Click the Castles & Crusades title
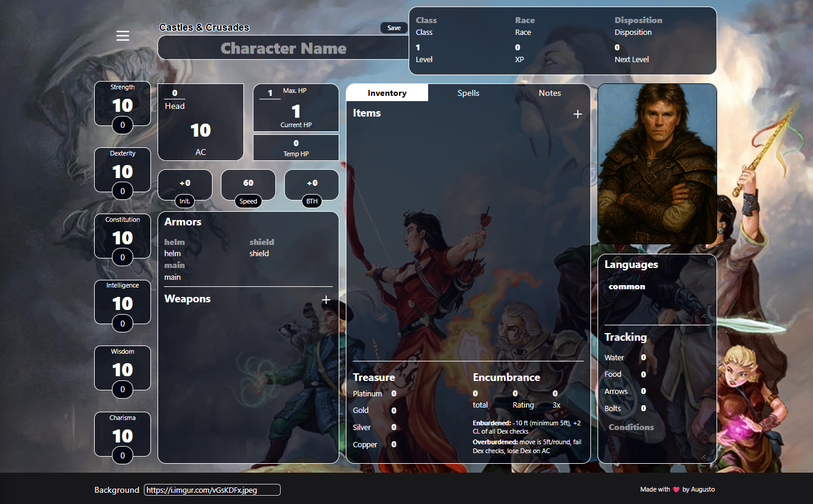 click(204, 28)
